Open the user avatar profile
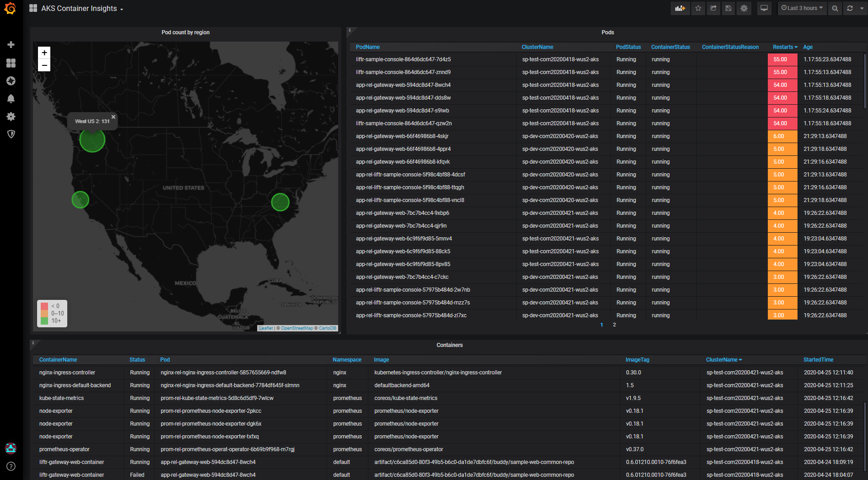 click(11, 448)
